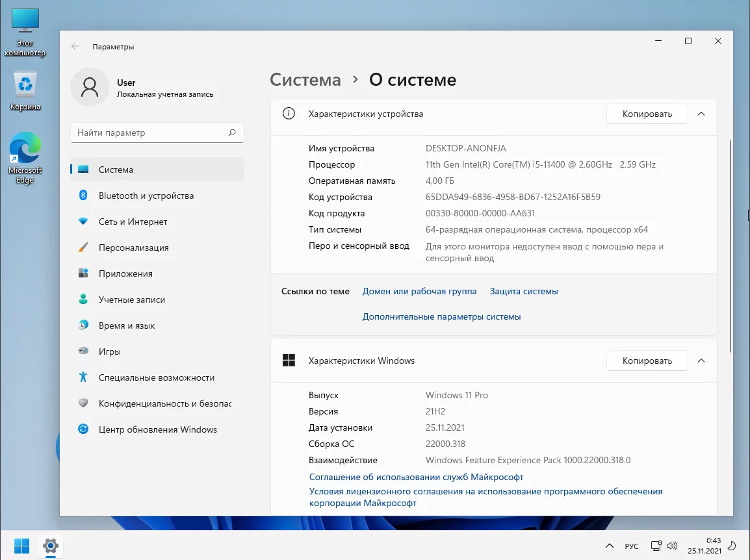The width and height of the screenshot is (750, 560).
Task: Focus the Найти параметр search box
Action: click(157, 133)
